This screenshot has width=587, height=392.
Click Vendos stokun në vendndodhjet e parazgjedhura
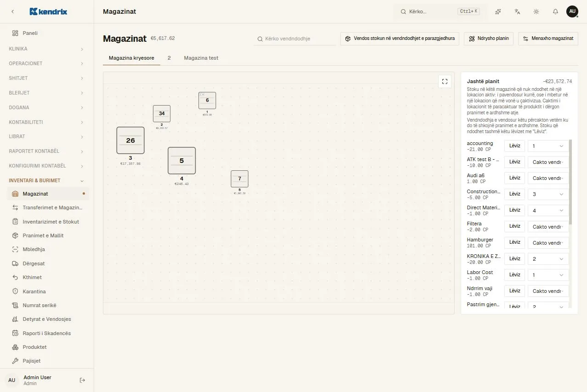point(400,39)
